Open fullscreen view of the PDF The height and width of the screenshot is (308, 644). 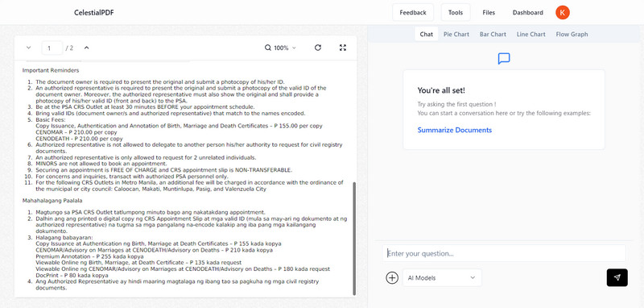coord(343,48)
